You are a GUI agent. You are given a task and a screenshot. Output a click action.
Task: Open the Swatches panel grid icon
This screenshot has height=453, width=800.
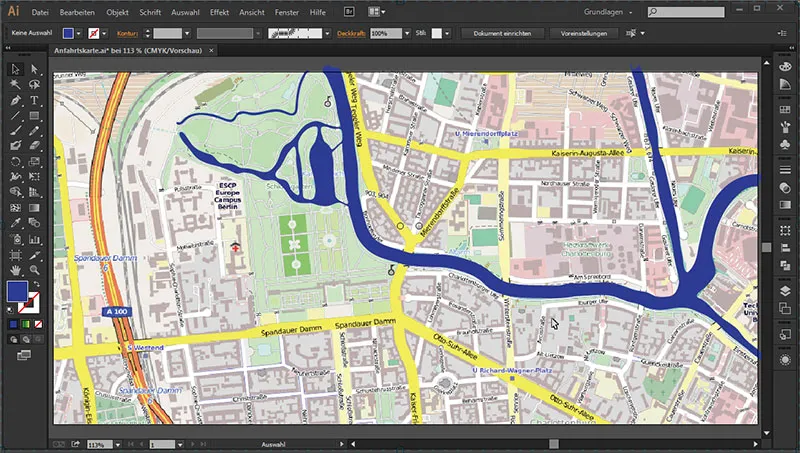click(x=785, y=110)
